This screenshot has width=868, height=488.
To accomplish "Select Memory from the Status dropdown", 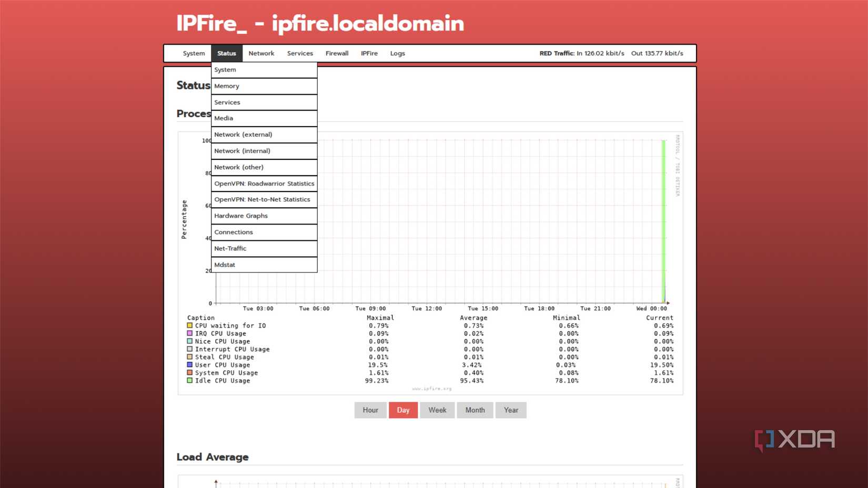I will point(226,86).
